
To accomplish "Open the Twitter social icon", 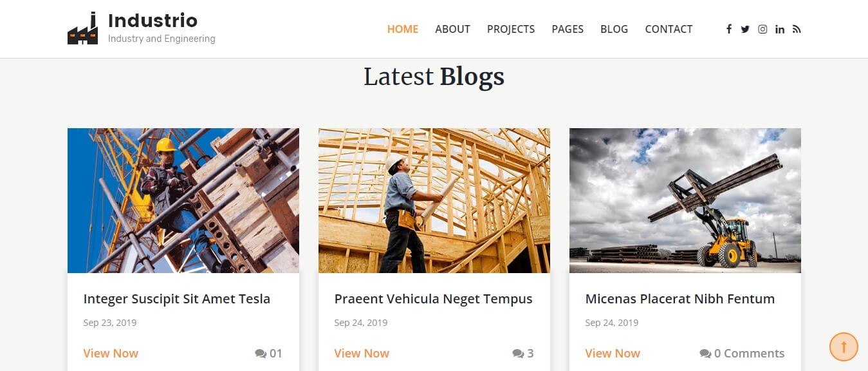I will [x=745, y=29].
